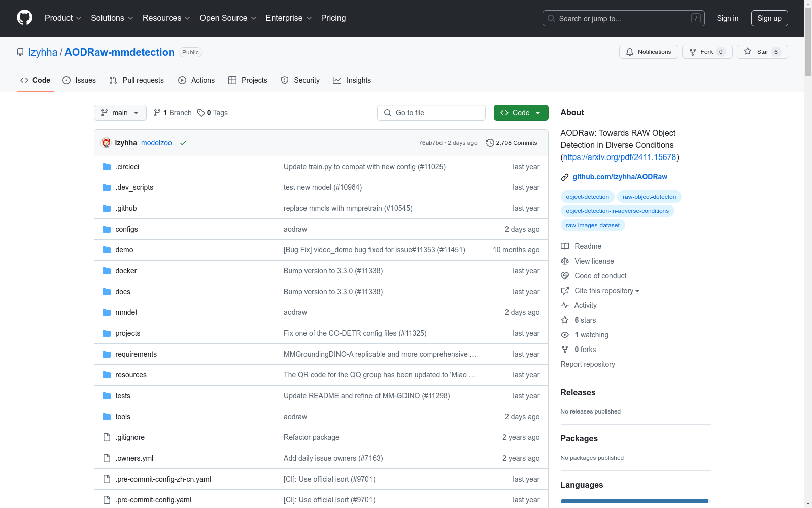
Task: Click the license scale icon
Action: 565,261
